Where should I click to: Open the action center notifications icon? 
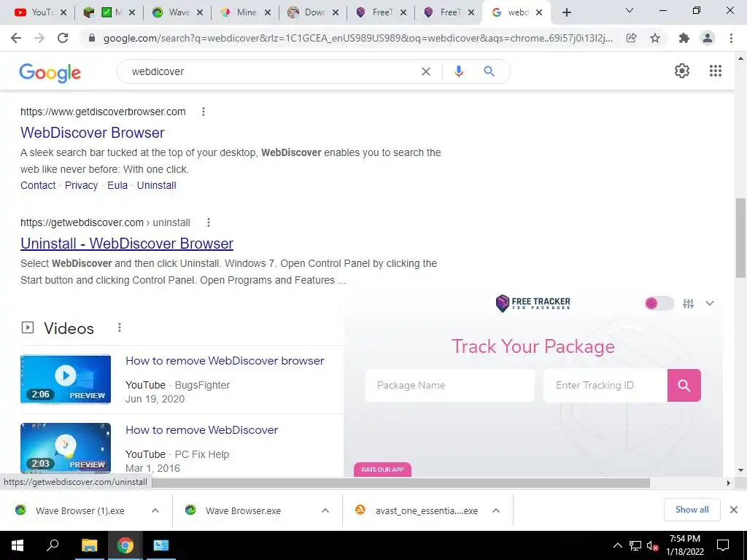[x=723, y=545]
